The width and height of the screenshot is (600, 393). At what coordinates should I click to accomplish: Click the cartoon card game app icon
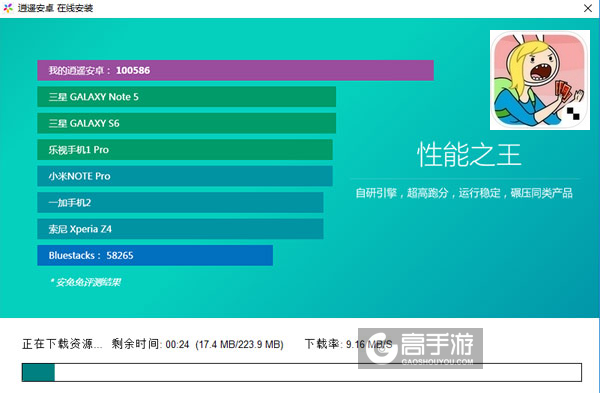pyautogui.click(x=540, y=80)
